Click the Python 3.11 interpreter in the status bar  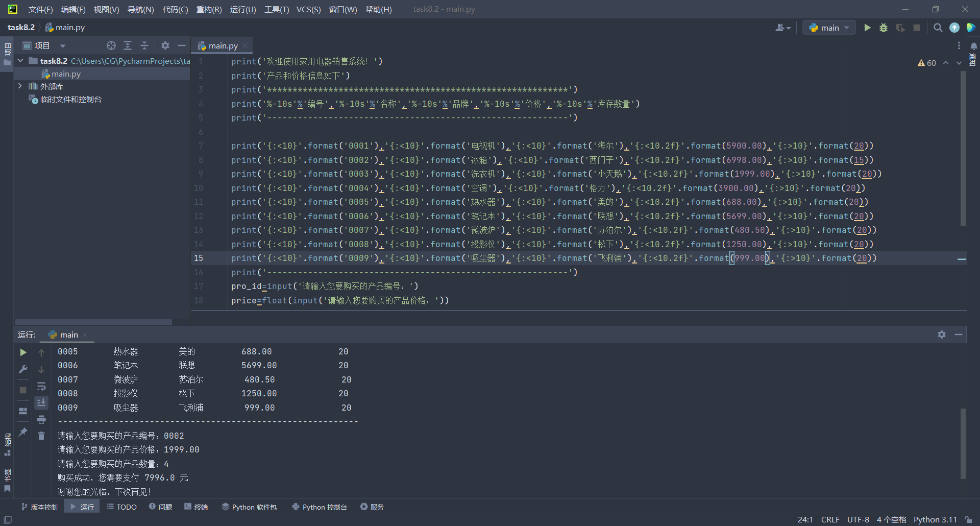[935, 519]
